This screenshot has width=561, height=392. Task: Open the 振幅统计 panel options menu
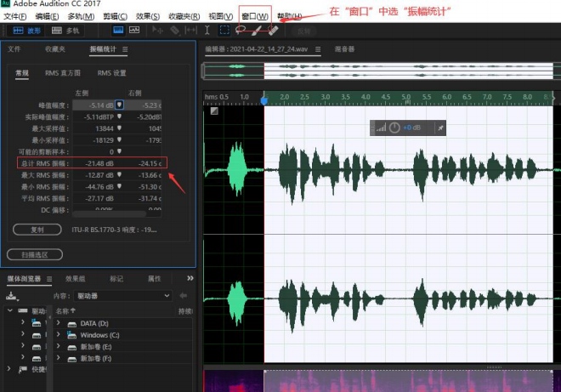[125, 49]
